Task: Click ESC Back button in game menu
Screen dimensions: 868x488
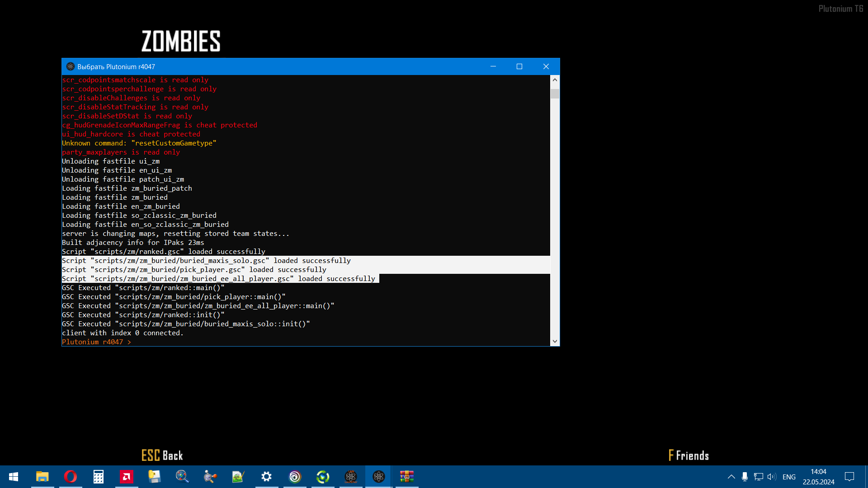Action: tap(162, 455)
